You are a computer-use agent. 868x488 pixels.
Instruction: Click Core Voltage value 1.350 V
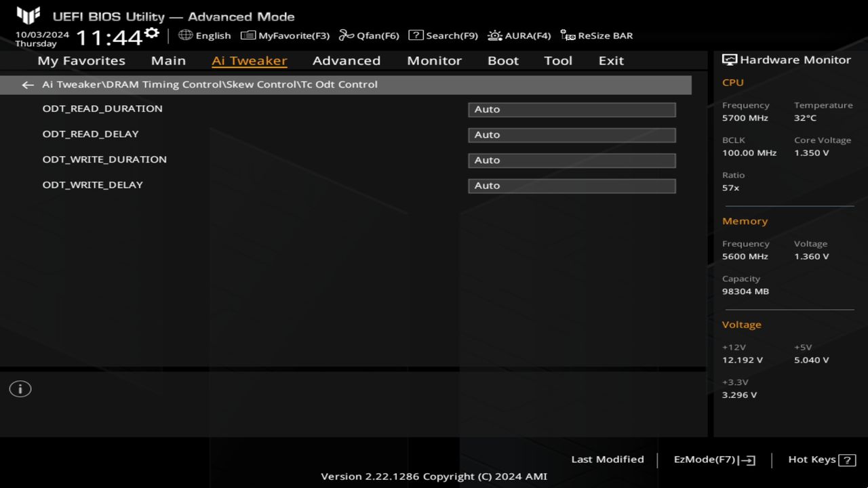tap(812, 153)
